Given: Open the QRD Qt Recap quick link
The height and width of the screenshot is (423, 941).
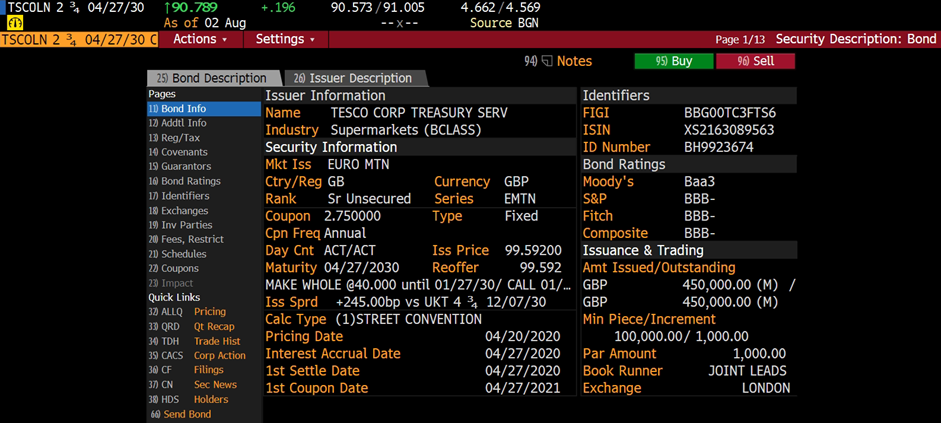Looking at the screenshot, I should 191,326.
